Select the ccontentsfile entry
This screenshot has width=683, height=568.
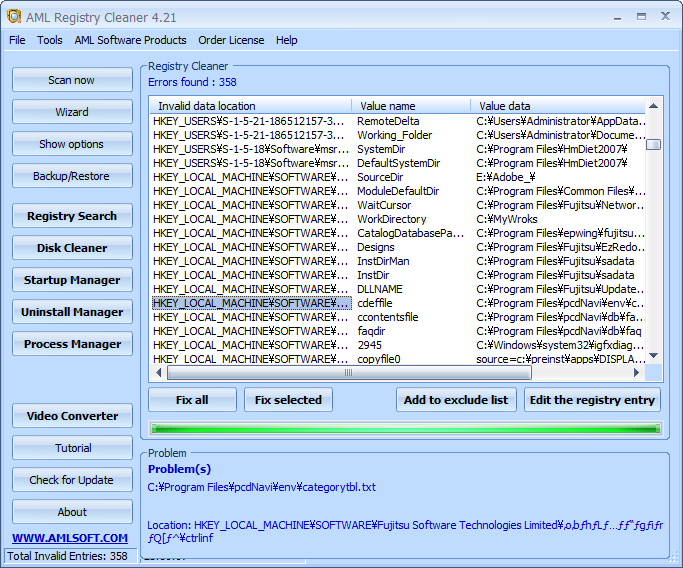click(x=398, y=317)
